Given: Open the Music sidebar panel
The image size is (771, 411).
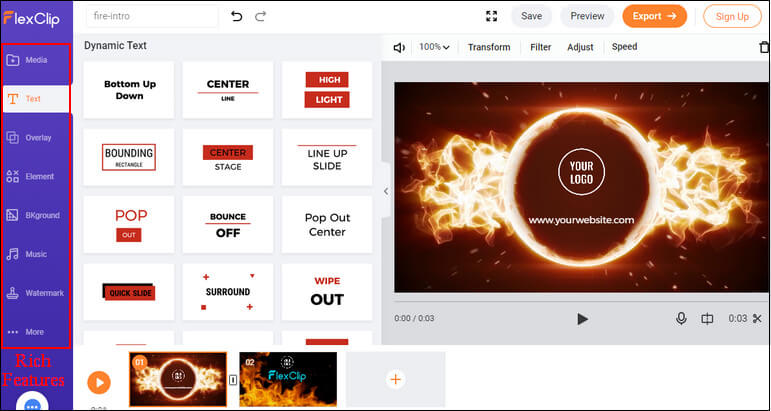Looking at the screenshot, I should click(36, 254).
